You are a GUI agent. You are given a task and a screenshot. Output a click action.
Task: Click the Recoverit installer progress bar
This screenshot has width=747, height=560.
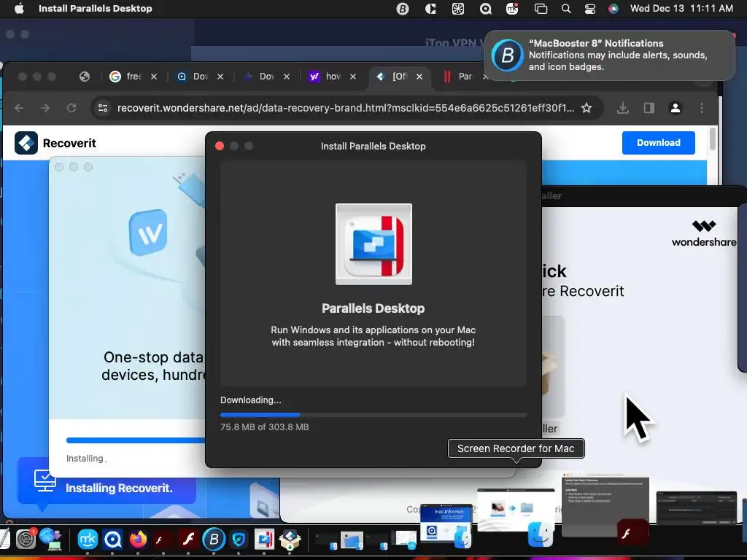click(136, 440)
